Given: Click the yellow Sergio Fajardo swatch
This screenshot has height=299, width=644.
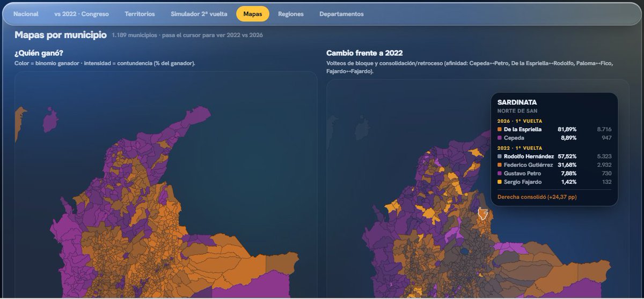Looking at the screenshot, I should pos(500,182).
